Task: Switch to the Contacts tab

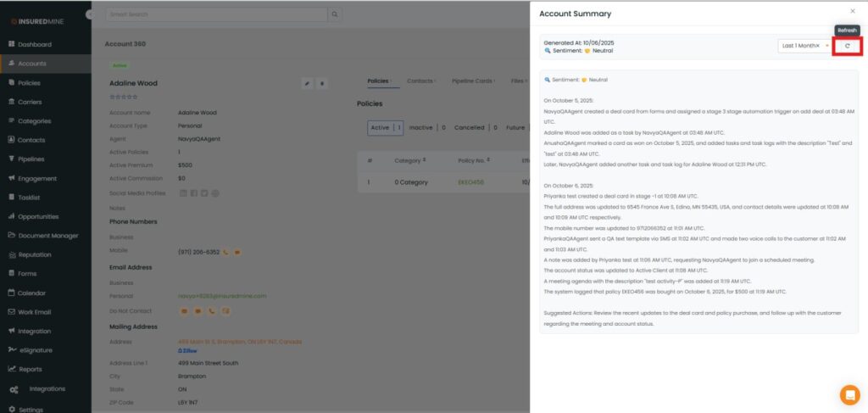Action: (420, 81)
